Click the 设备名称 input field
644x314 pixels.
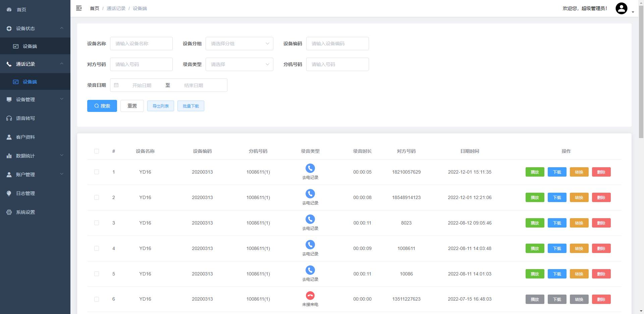click(x=141, y=44)
